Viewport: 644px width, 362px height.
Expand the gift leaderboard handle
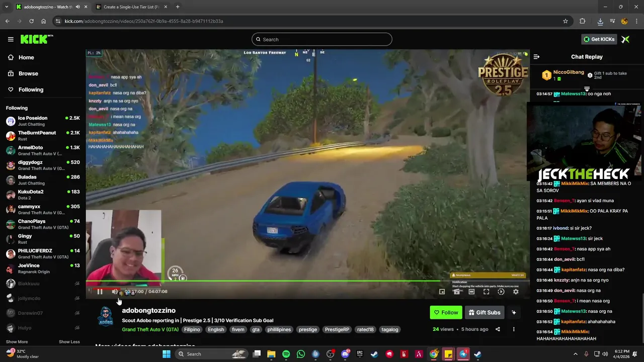click(x=587, y=89)
